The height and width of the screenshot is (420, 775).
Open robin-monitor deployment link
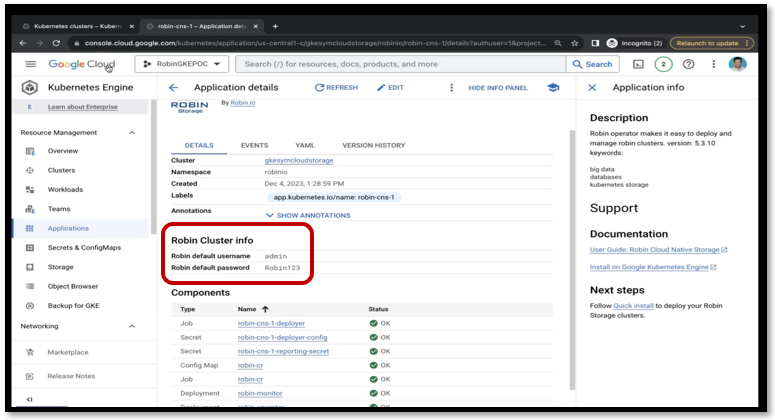pos(259,393)
